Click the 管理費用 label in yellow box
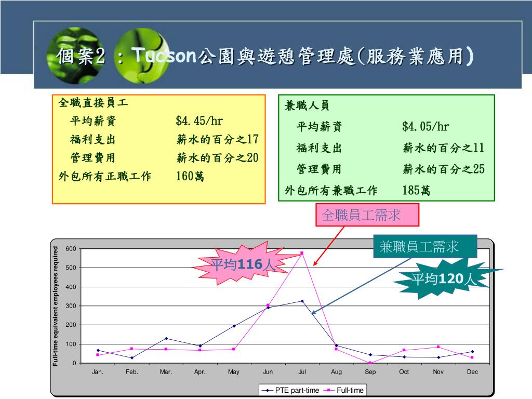This screenshot has width=532, height=399. pos(93,158)
